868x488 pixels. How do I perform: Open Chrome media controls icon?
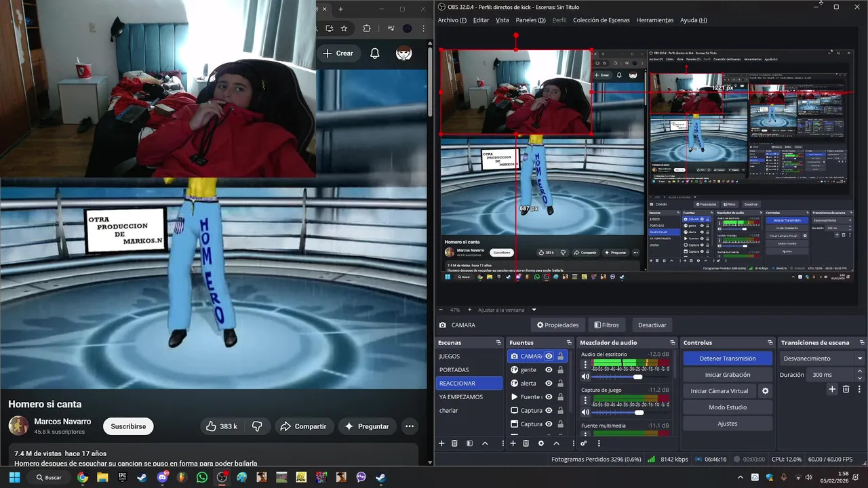point(391,28)
